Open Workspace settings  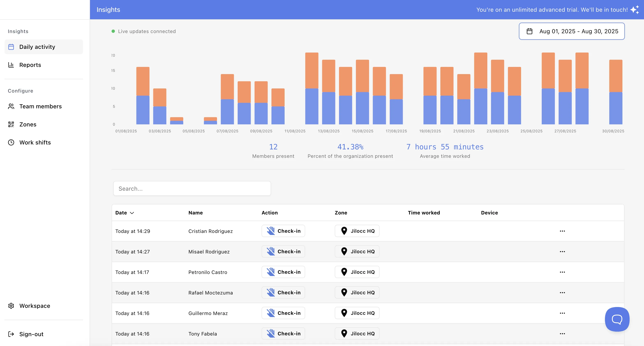pyautogui.click(x=44, y=306)
